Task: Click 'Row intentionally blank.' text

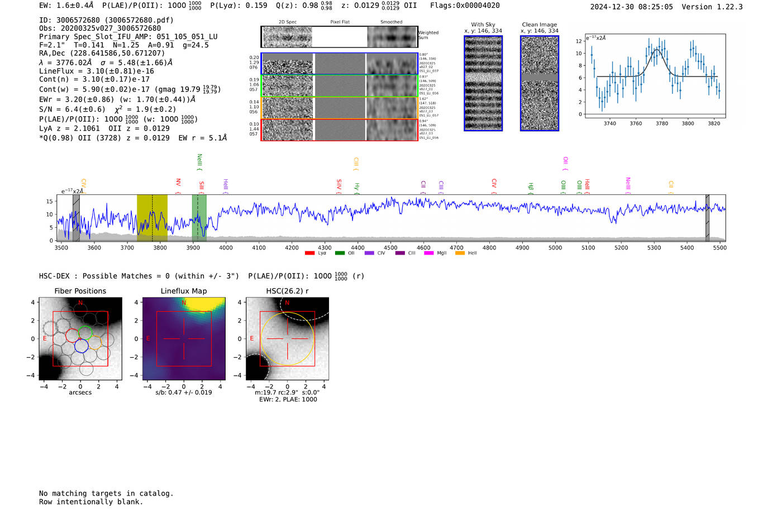Action: pyautogui.click(x=91, y=502)
